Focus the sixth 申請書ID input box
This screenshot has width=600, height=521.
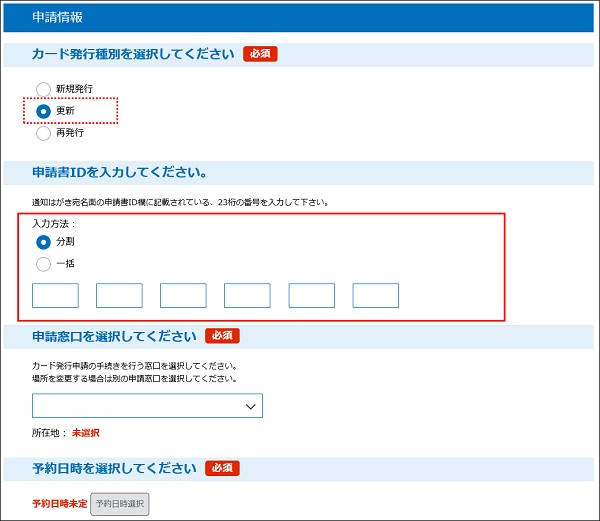coord(376,295)
